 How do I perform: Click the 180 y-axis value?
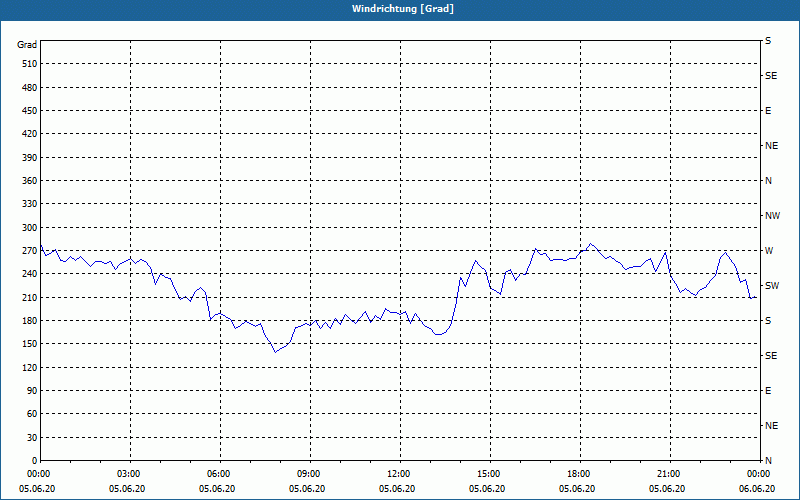tap(29, 321)
